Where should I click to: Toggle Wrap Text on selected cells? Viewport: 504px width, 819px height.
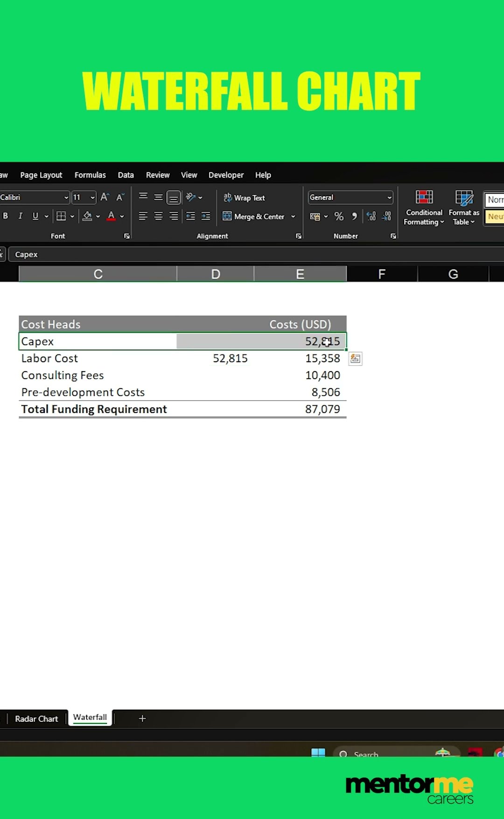[x=244, y=198]
